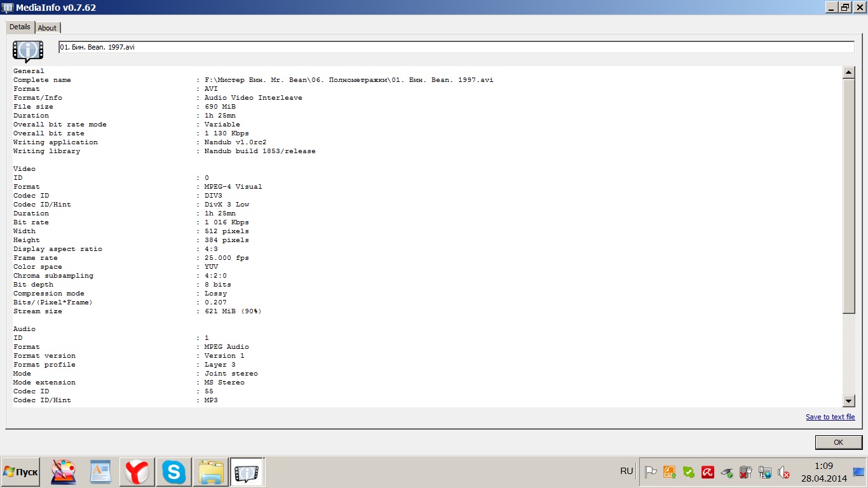
Task: Click the Writing library value Nandub build 1853/release
Action: [x=260, y=151]
